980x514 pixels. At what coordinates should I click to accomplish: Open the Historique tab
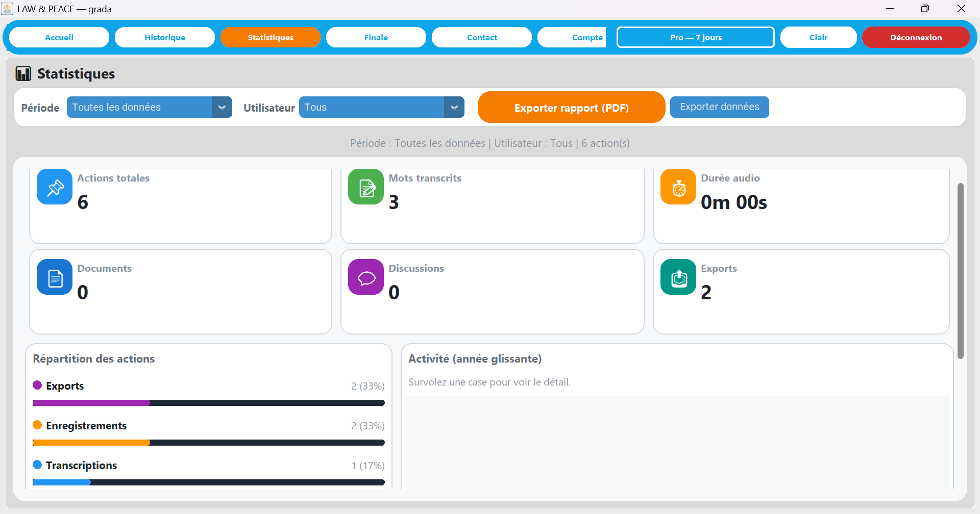pyautogui.click(x=165, y=37)
